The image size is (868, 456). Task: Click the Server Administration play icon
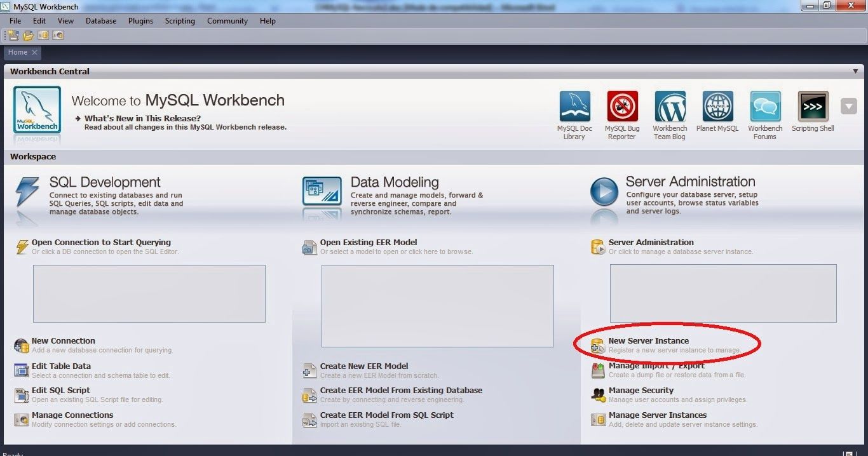604,191
